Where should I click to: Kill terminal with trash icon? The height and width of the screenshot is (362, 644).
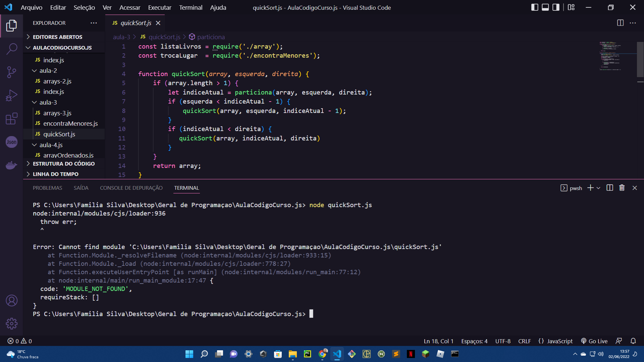tap(622, 188)
